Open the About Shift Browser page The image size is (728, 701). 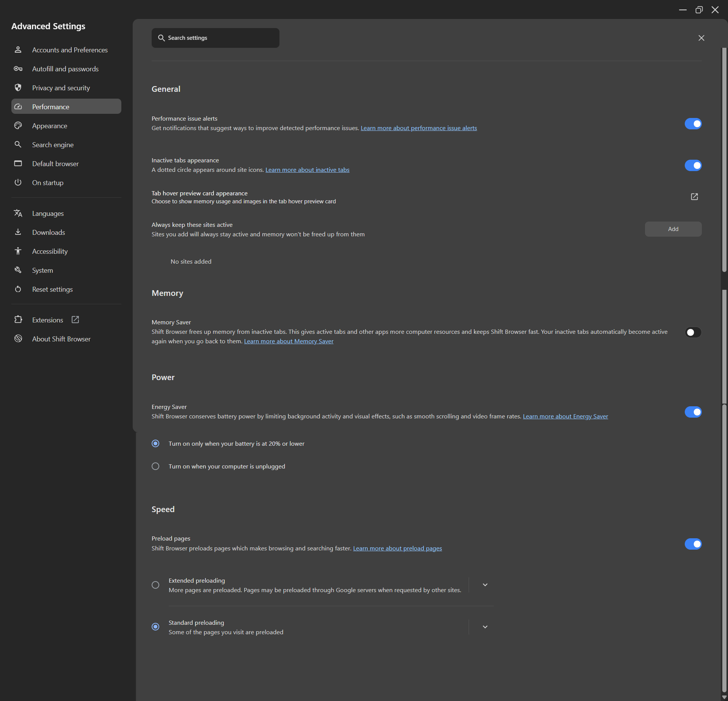(x=66, y=339)
